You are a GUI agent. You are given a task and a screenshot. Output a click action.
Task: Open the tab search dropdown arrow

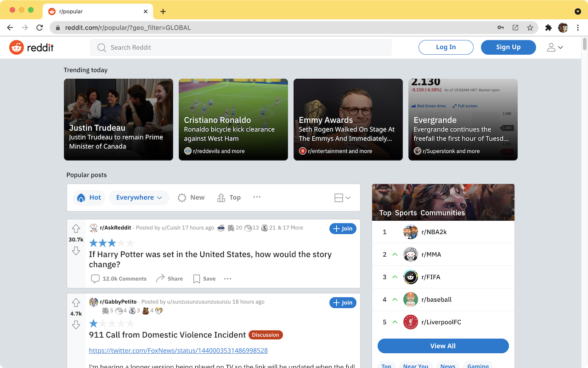(x=578, y=11)
